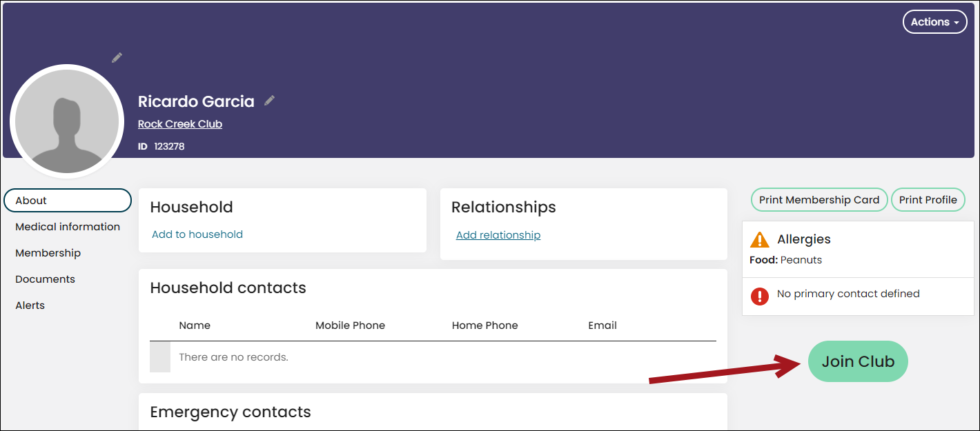
Task: Click the Rock Creek Club link
Action: (180, 124)
